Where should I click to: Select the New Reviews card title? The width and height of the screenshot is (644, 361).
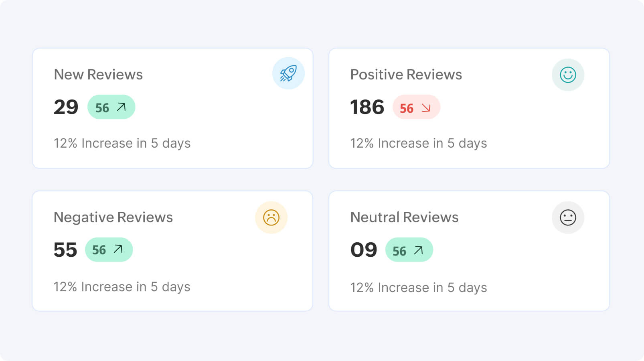tap(98, 75)
